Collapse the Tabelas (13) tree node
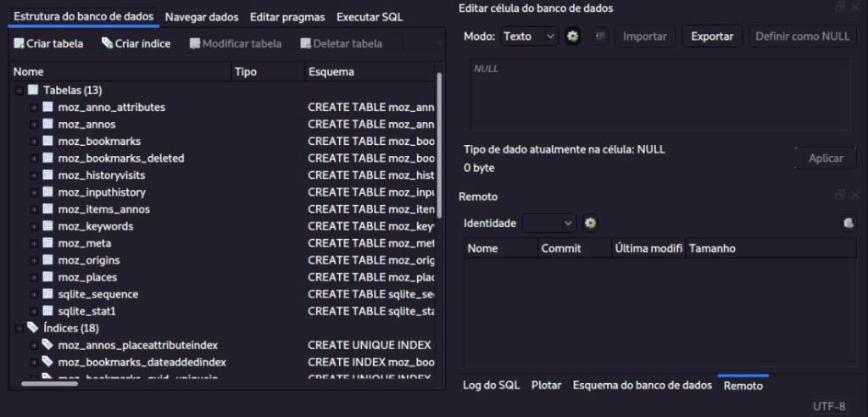Screen dimensions: 868x417 19,91
